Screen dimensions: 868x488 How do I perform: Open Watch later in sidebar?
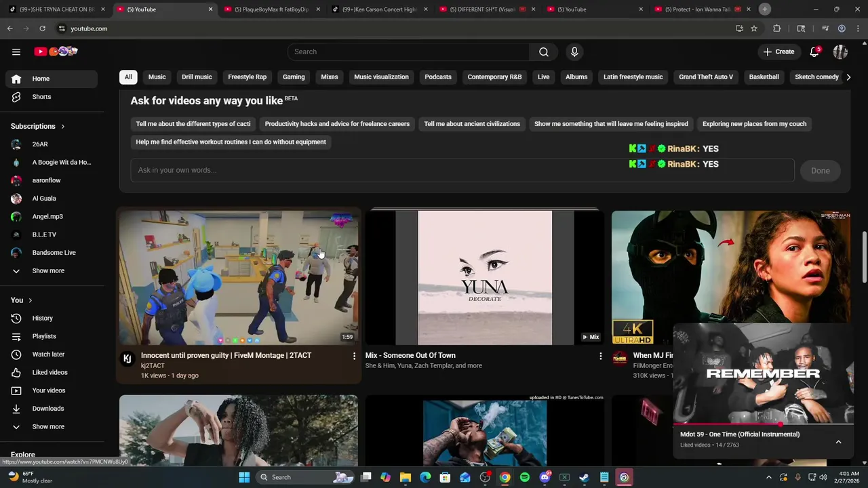click(x=52, y=354)
